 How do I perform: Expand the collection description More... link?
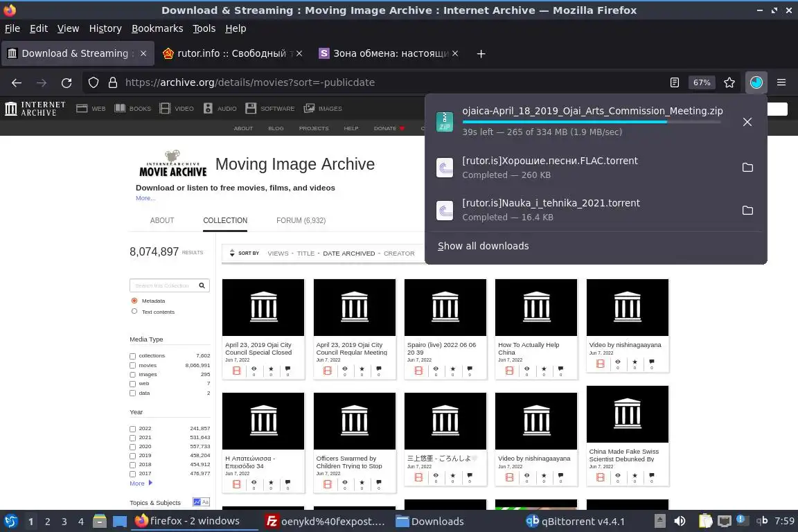[x=145, y=198]
